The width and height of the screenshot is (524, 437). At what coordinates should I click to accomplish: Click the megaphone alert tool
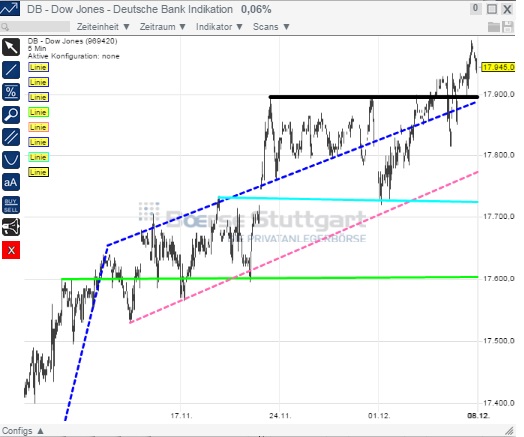click(x=11, y=228)
